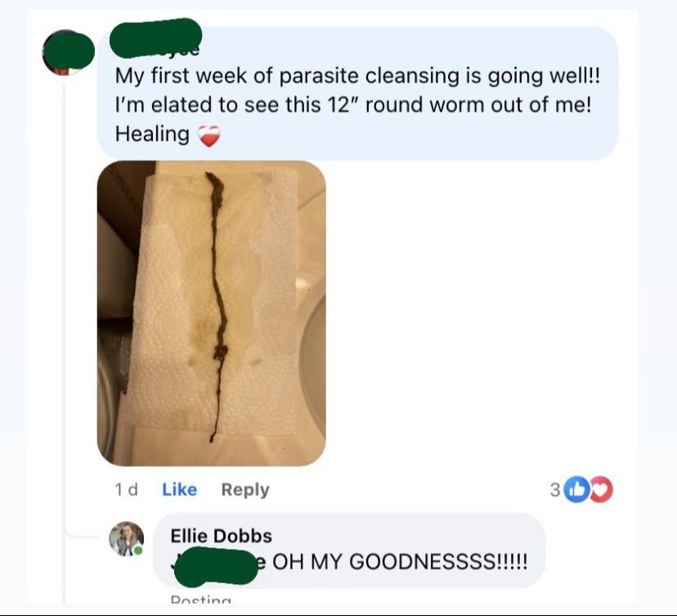Image resolution: width=677 pixels, height=616 pixels.
Task: Open Ellie Dobbs' profile picture
Action: point(127,538)
